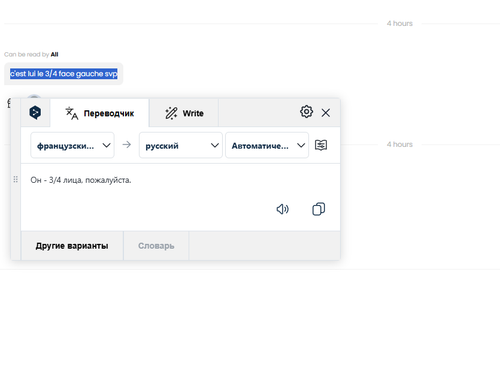The image size is (500, 365).
Task: Select the Словарь tab
Action: (x=156, y=246)
